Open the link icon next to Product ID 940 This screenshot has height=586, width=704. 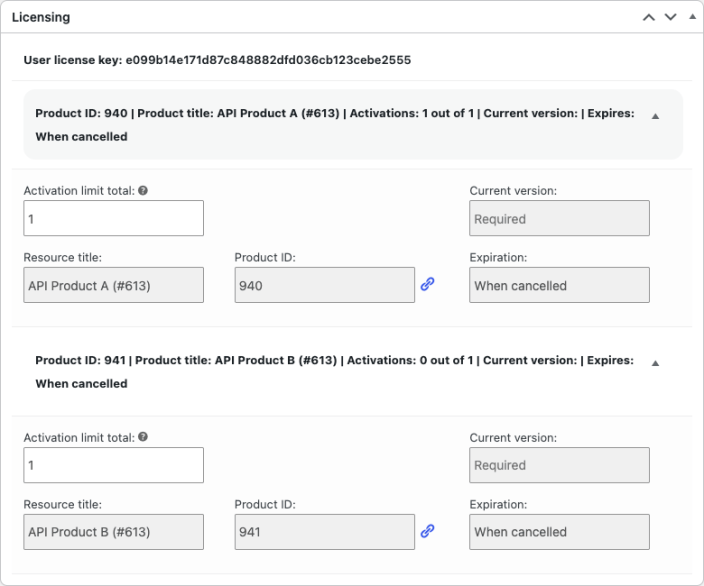pyautogui.click(x=427, y=284)
